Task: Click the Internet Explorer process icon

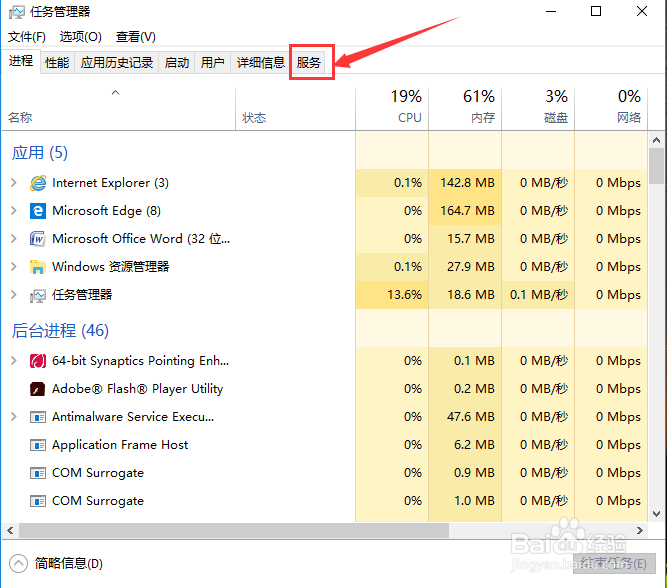Action: tap(38, 183)
